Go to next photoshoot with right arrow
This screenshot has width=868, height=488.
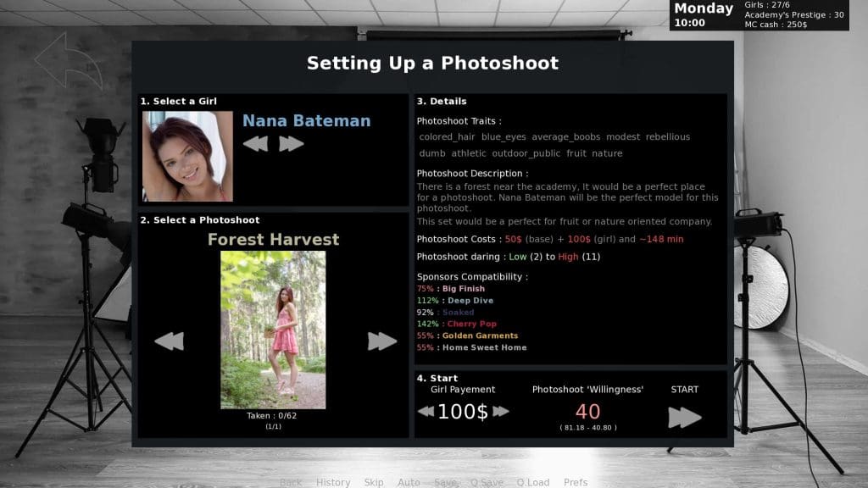382,341
